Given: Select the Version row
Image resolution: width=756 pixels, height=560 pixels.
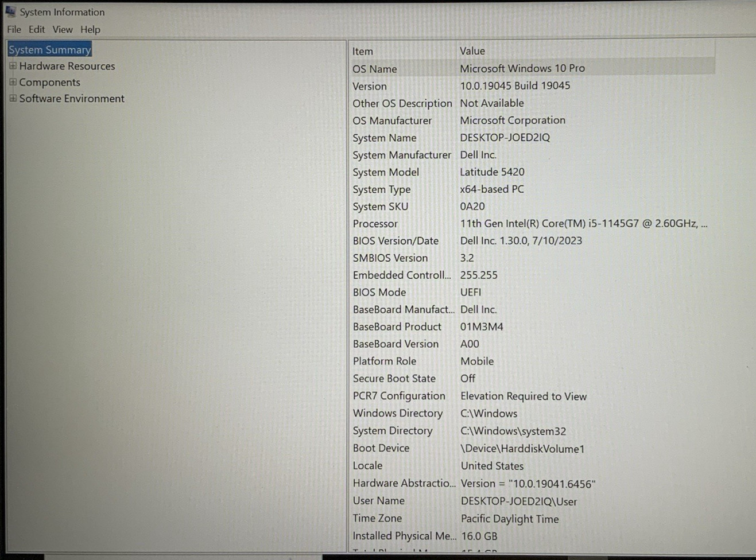Looking at the screenshot, I should (x=532, y=86).
